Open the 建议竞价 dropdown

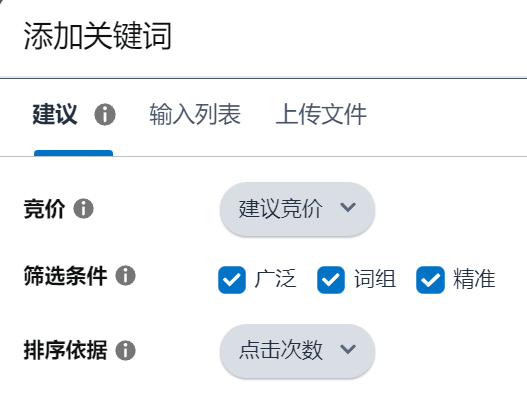coord(297,209)
